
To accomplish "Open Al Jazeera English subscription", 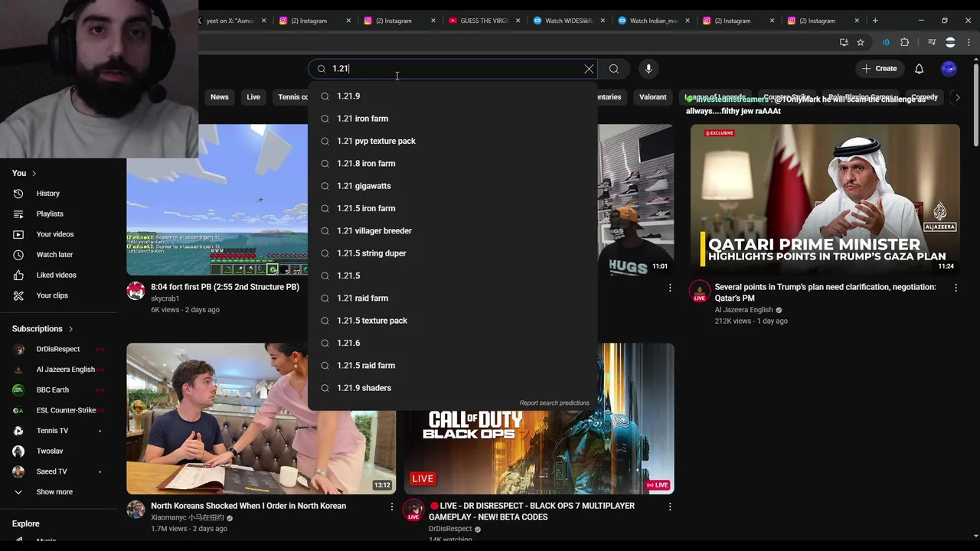I will [x=65, y=370].
